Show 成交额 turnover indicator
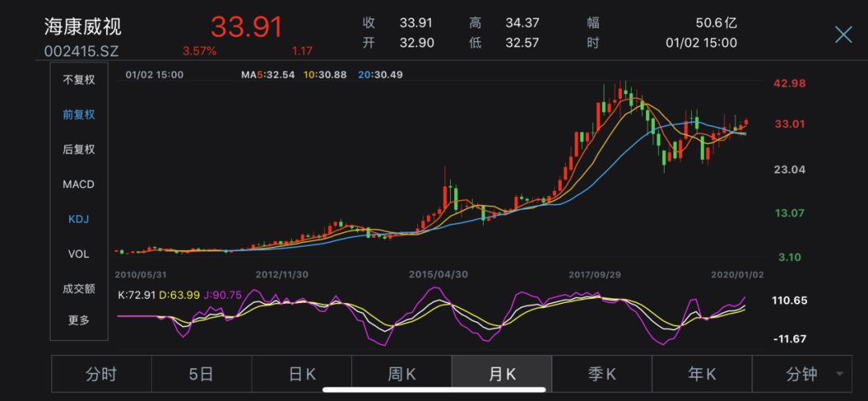The height and width of the screenshot is (401, 868). click(79, 288)
